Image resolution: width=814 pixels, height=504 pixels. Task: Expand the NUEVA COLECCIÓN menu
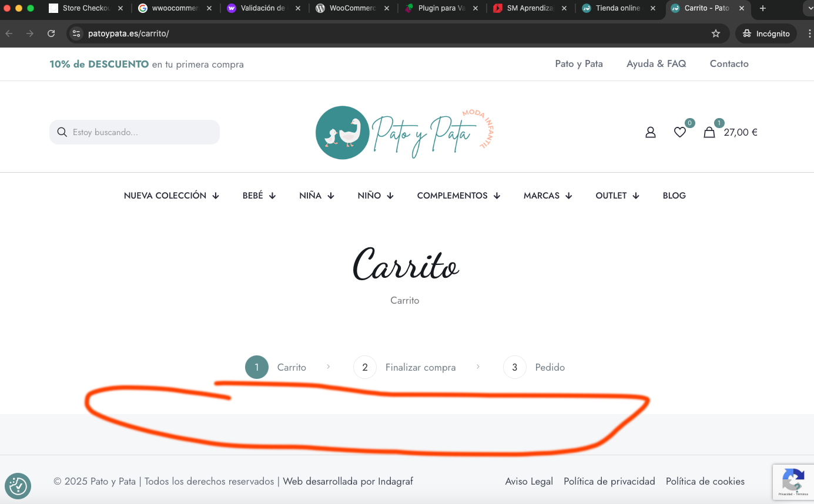pyautogui.click(x=171, y=196)
